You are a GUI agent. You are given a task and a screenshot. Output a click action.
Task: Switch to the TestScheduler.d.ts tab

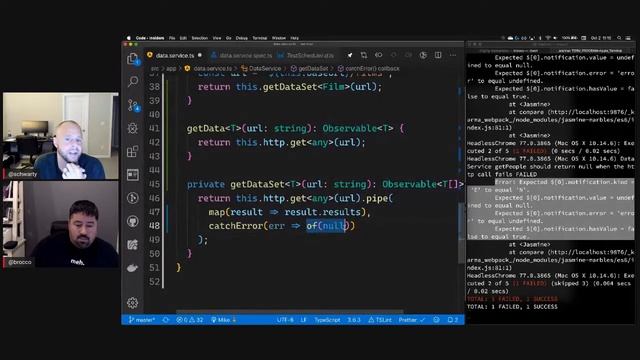coord(306,55)
